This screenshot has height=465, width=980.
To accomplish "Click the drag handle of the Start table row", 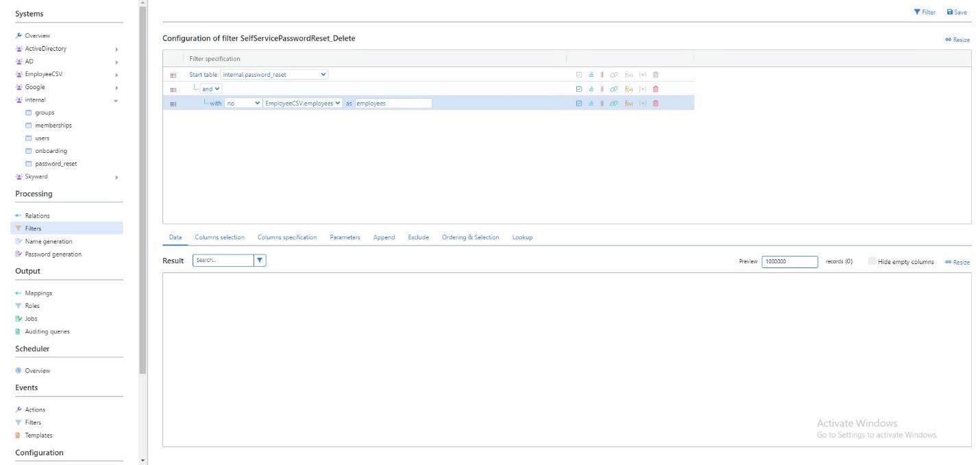I will click(x=173, y=75).
